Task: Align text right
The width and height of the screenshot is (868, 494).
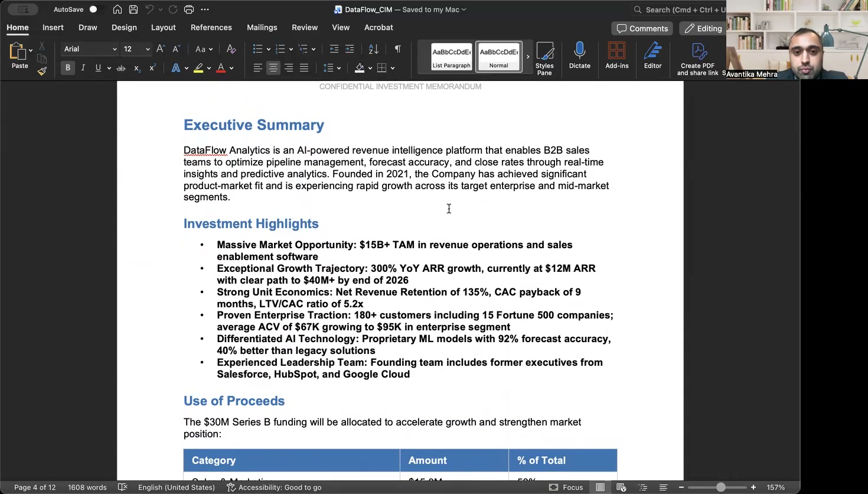Action: [x=289, y=68]
